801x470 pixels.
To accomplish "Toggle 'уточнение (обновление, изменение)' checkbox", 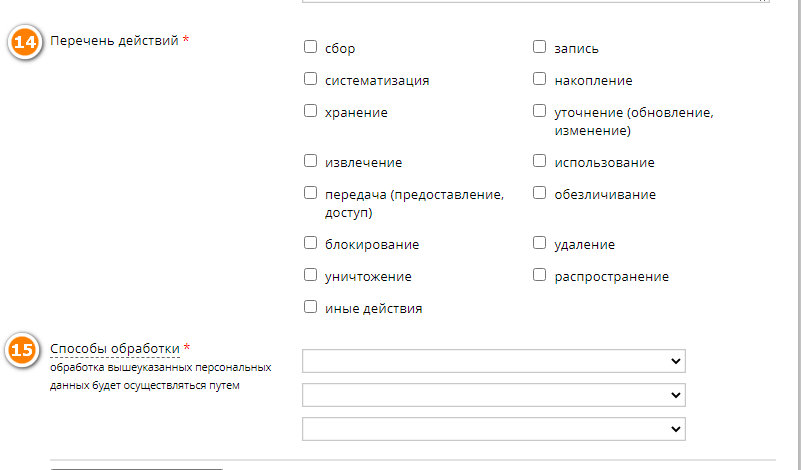I will [x=540, y=112].
